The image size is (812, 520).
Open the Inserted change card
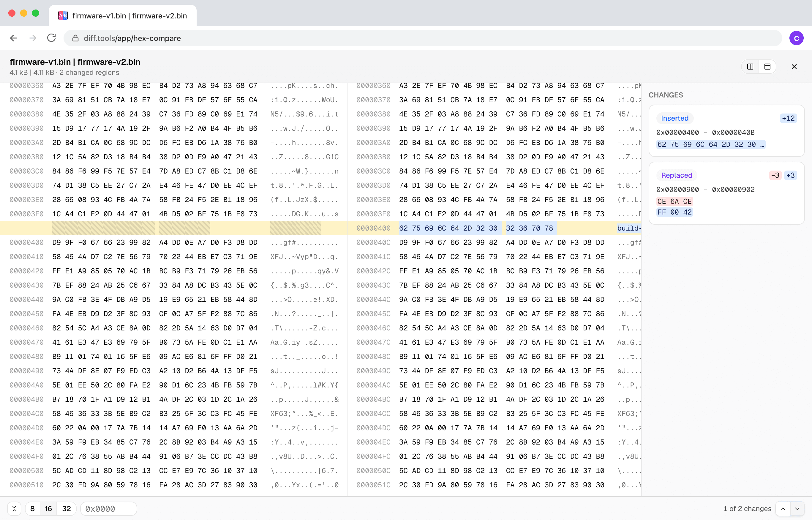tap(726, 131)
